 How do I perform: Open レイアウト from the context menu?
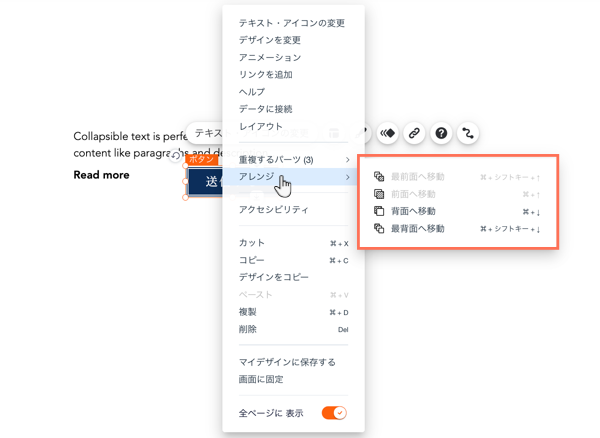(261, 126)
